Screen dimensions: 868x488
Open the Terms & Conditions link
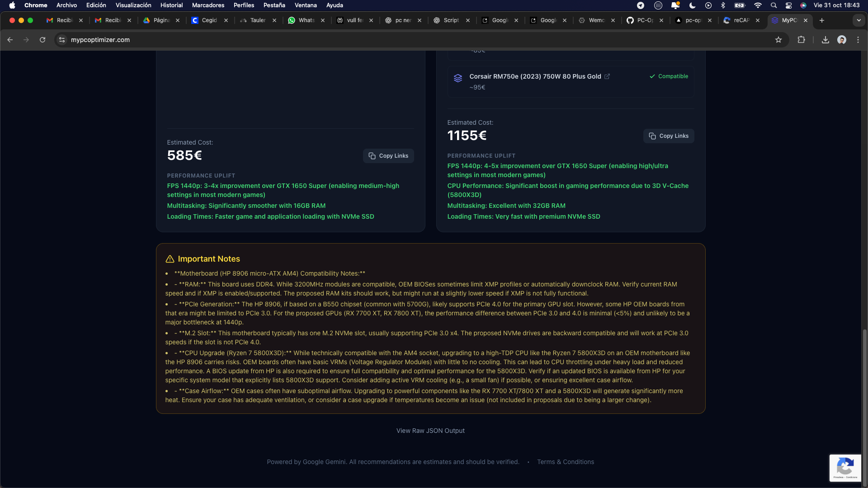click(x=566, y=462)
